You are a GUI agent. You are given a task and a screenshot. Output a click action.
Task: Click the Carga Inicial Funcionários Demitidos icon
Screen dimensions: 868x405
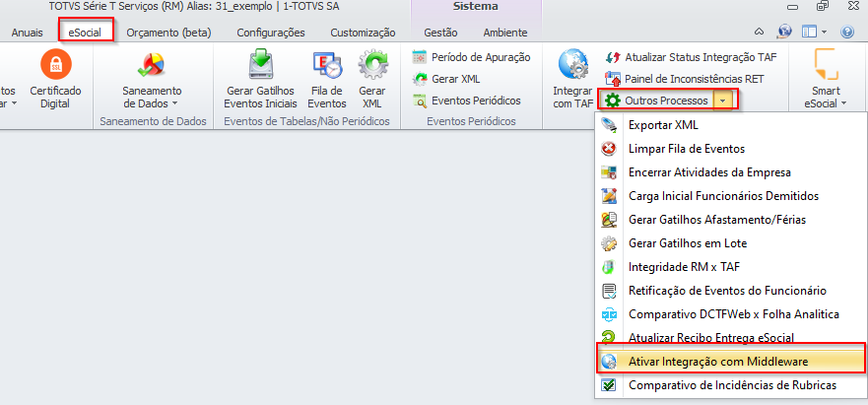tap(609, 195)
